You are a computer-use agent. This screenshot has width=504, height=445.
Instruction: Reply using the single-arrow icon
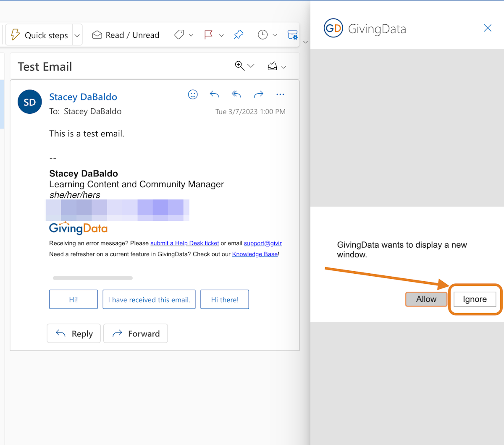pyautogui.click(x=215, y=94)
